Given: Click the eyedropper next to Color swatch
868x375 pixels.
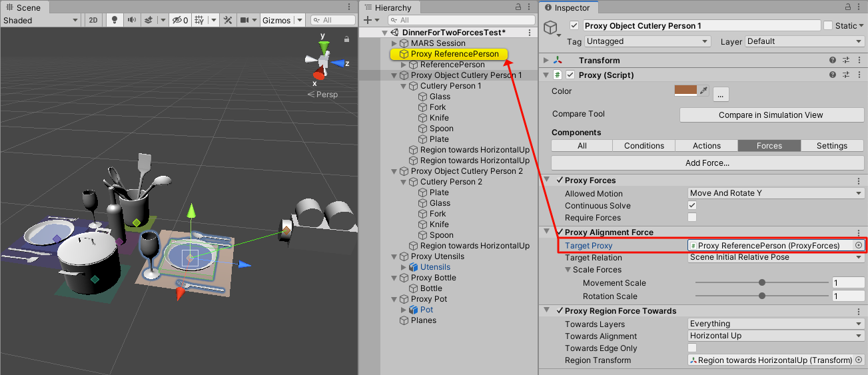Looking at the screenshot, I should coord(703,91).
